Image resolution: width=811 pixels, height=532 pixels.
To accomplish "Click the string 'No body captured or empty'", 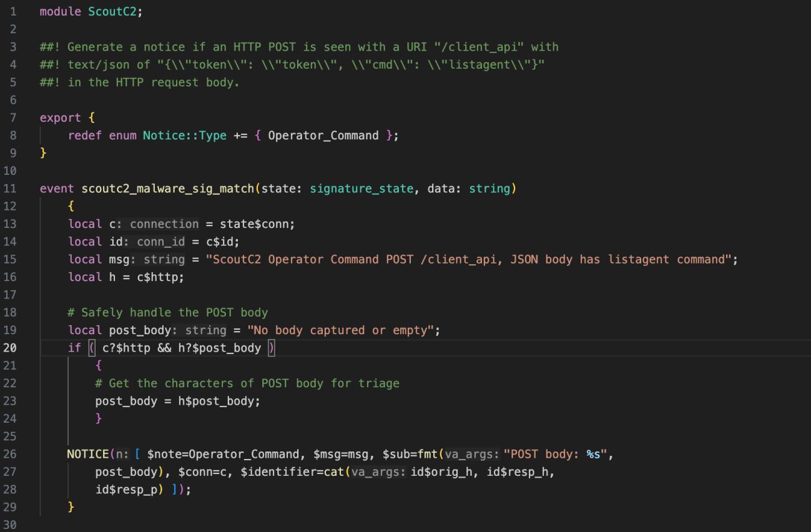I will (x=340, y=330).
